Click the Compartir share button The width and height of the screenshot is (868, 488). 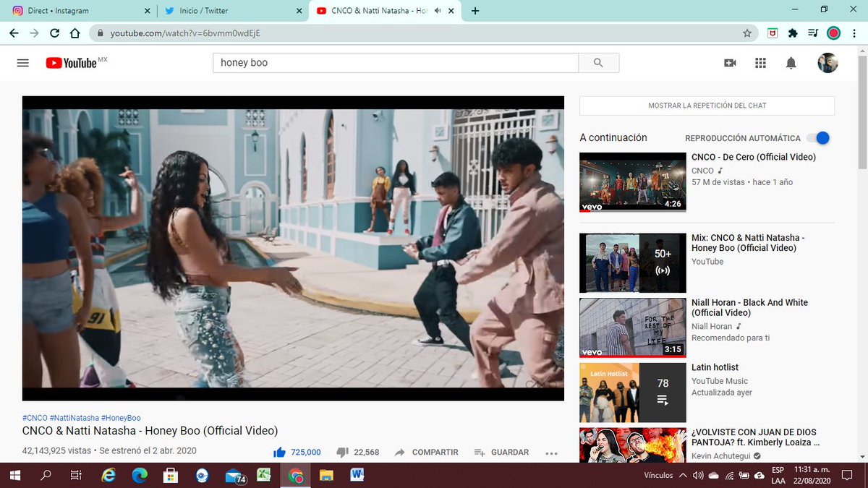(427, 453)
